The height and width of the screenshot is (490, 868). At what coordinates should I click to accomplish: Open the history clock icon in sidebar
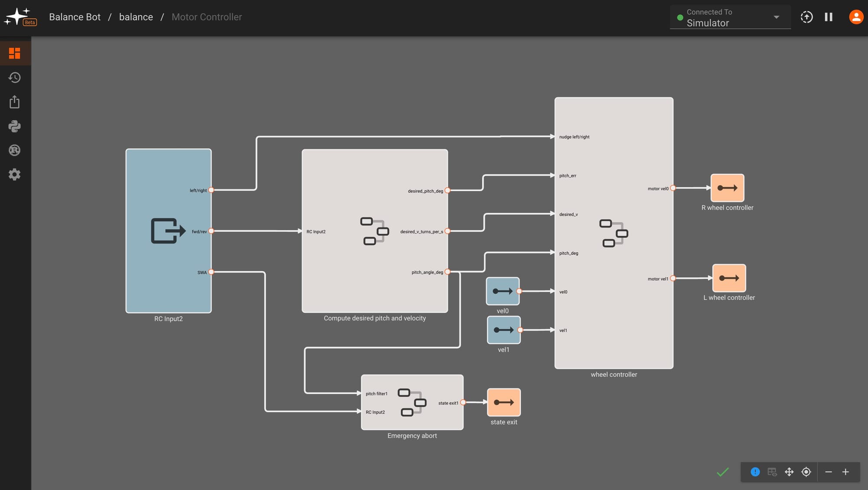(x=15, y=78)
